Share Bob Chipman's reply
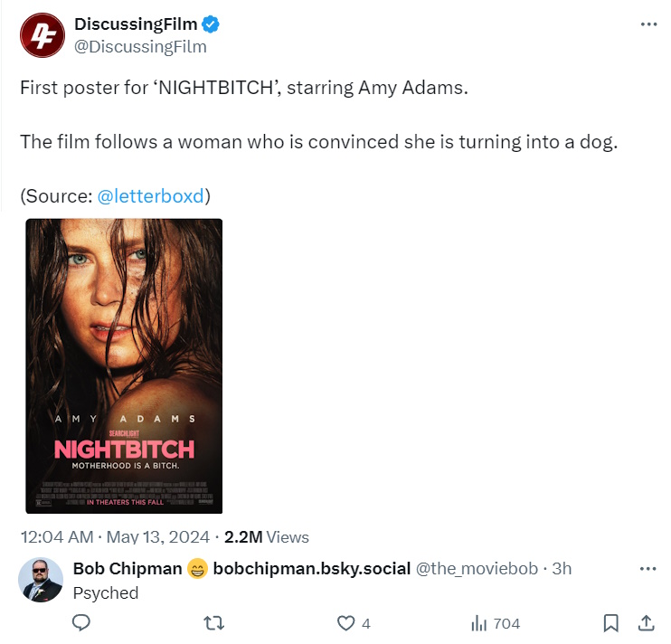 point(647,623)
